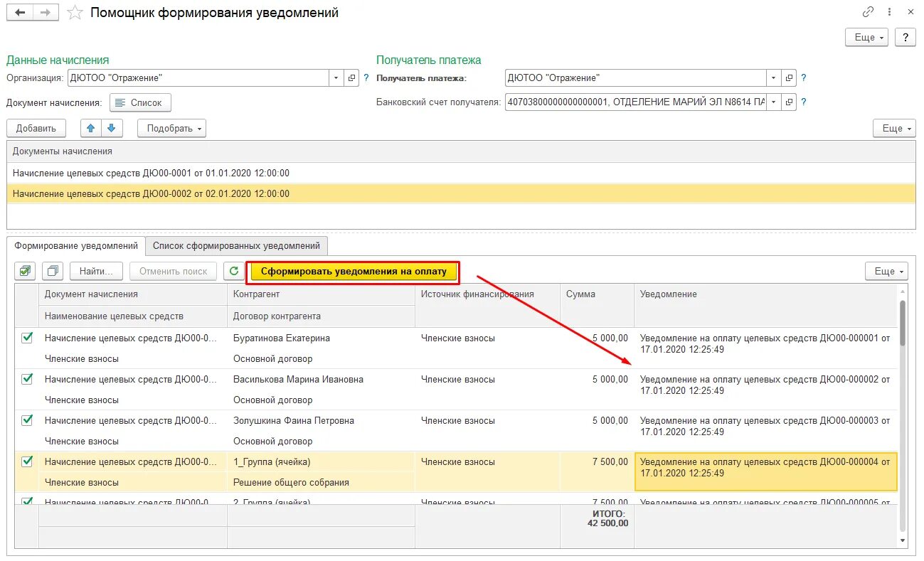Click the scroll-down arrow of the table scrollbar

click(903, 540)
